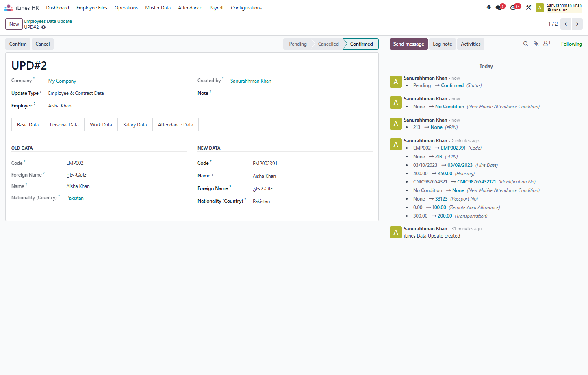Click the New record button
The height and width of the screenshot is (375, 588).
click(x=14, y=24)
